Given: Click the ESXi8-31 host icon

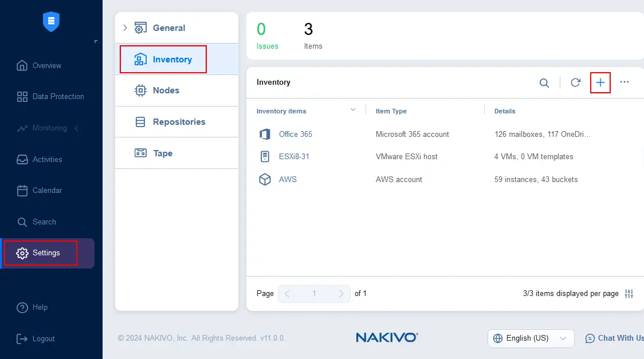Looking at the screenshot, I should tap(265, 157).
